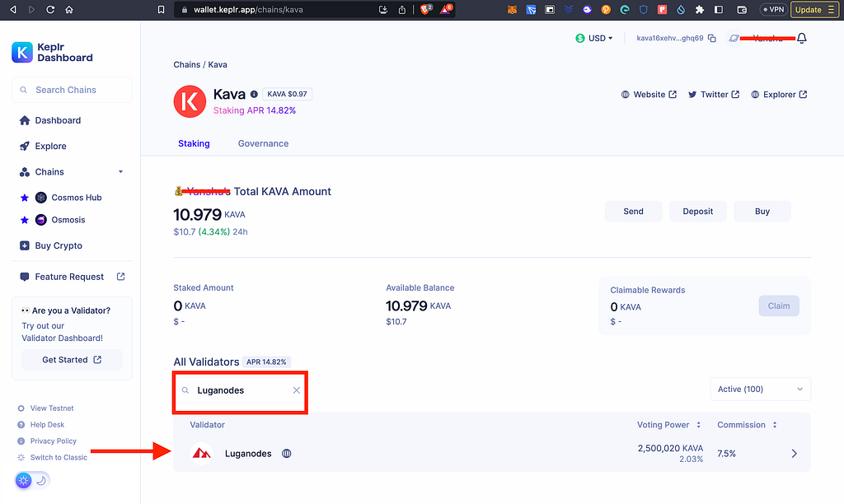Open Buy Crypto in sidebar
The width and height of the screenshot is (844, 504).
51,245
